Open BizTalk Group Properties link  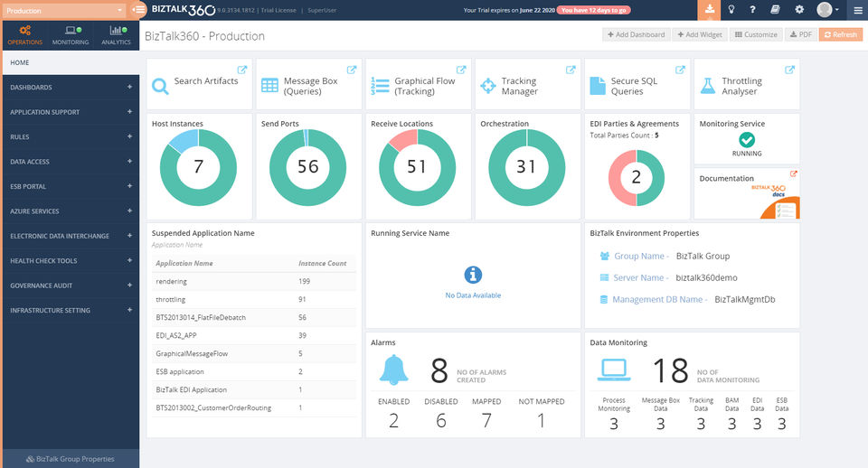(71, 459)
